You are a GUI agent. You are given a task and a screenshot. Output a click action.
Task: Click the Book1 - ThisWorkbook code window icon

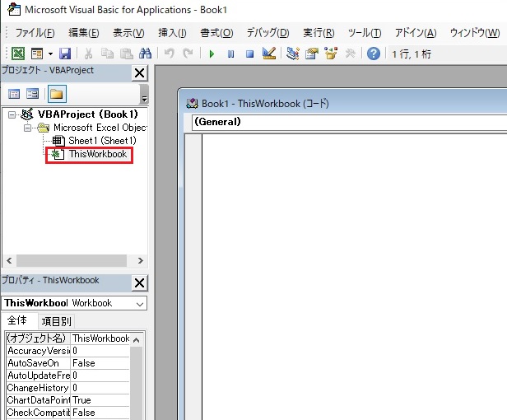(x=192, y=104)
